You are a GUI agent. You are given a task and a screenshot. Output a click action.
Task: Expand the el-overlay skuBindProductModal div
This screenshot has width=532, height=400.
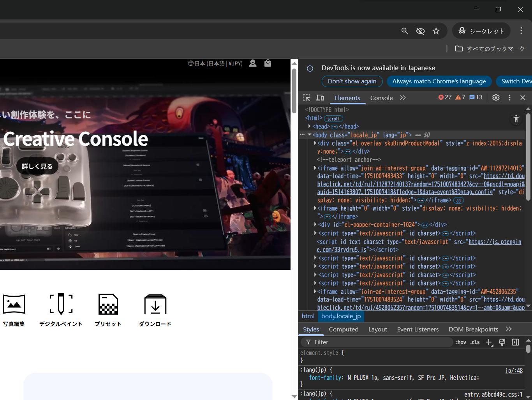point(315,143)
